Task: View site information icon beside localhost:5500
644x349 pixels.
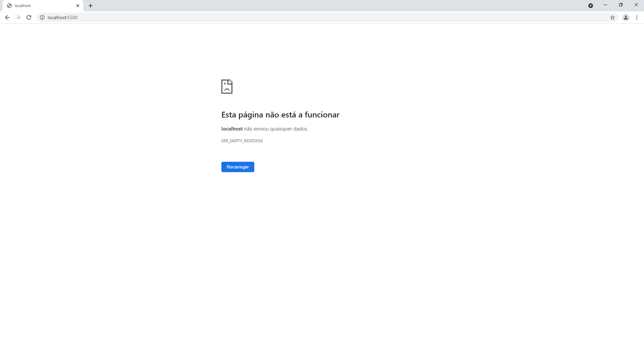Action: (42, 17)
